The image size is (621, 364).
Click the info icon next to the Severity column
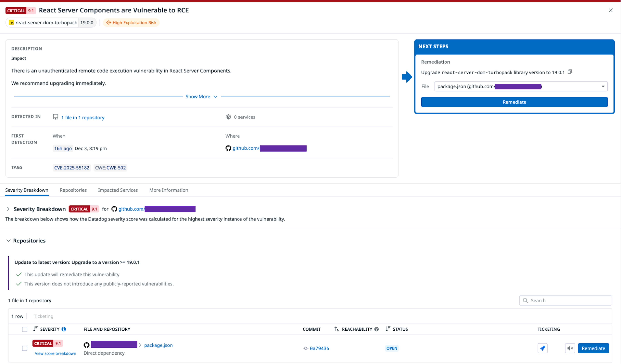click(x=64, y=329)
